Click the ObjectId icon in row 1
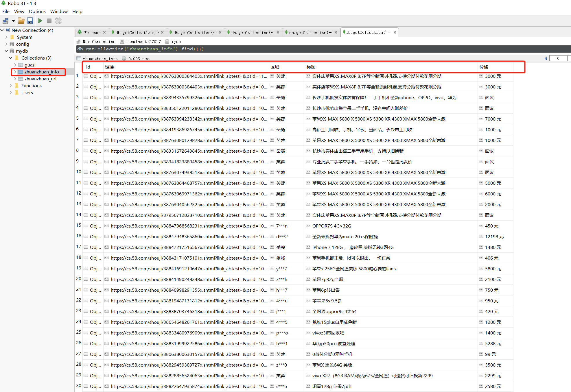 point(86,76)
